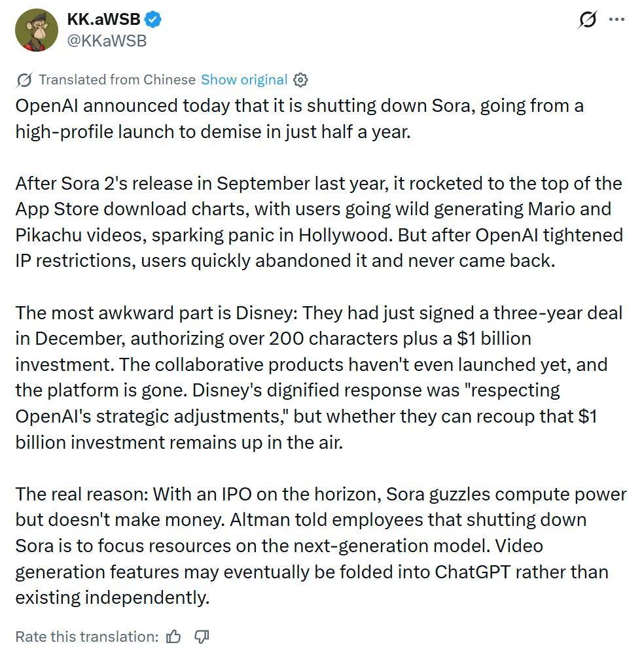Open the KK.aWSB display name profile
644x647 pixels.
click(x=103, y=20)
